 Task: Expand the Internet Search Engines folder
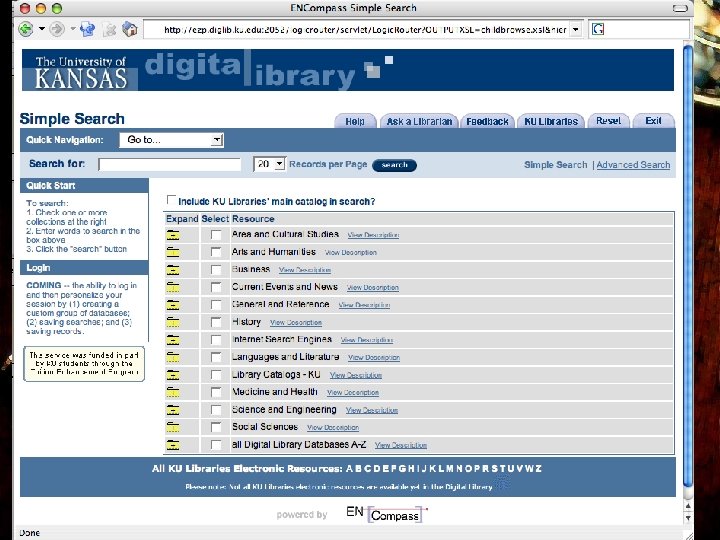point(173,340)
